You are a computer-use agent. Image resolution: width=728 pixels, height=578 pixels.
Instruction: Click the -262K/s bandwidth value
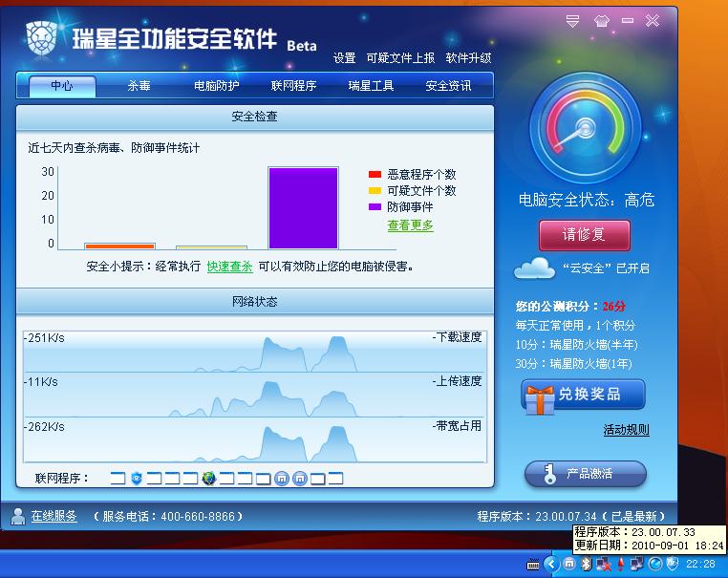pos(44,427)
